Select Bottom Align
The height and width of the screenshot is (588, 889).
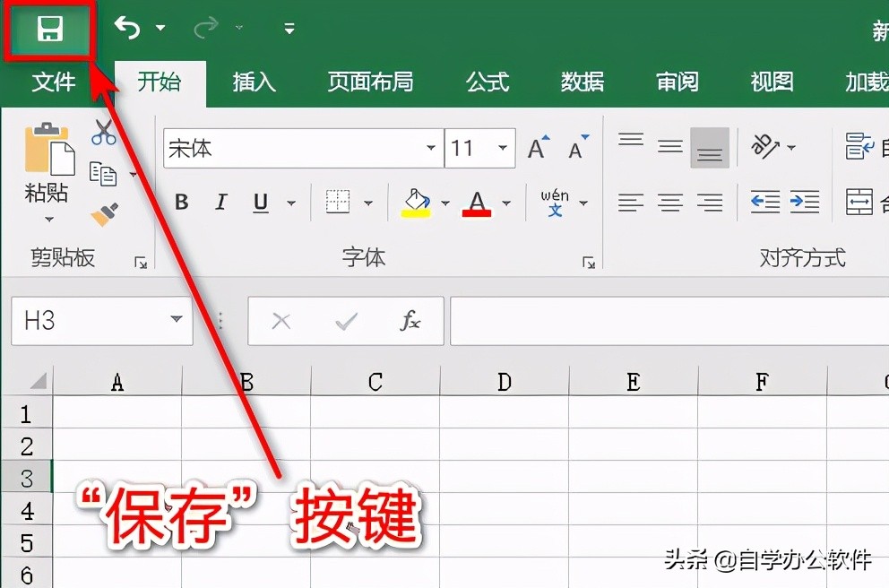[710, 148]
